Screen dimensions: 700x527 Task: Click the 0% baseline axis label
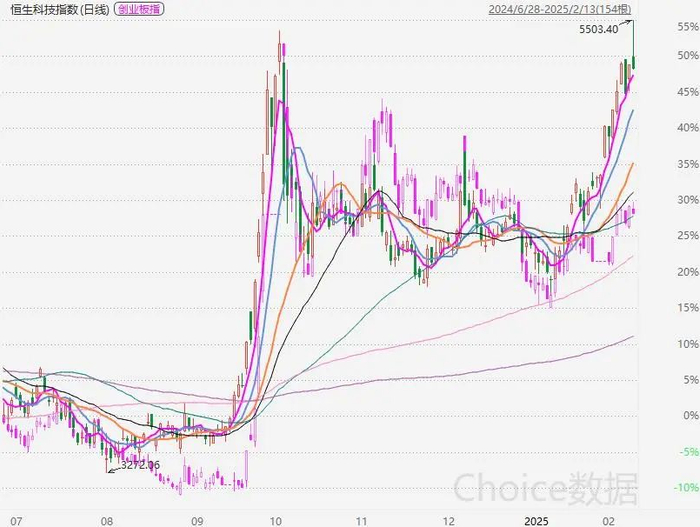[x=691, y=416]
